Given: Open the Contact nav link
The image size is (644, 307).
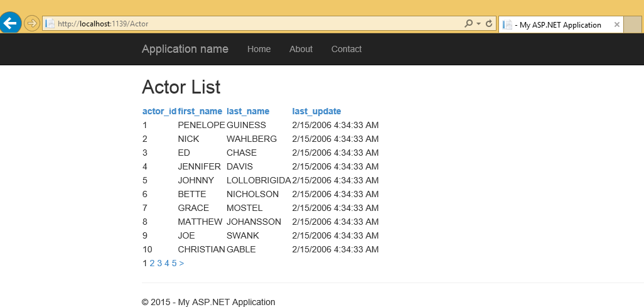Looking at the screenshot, I should click(x=346, y=49).
